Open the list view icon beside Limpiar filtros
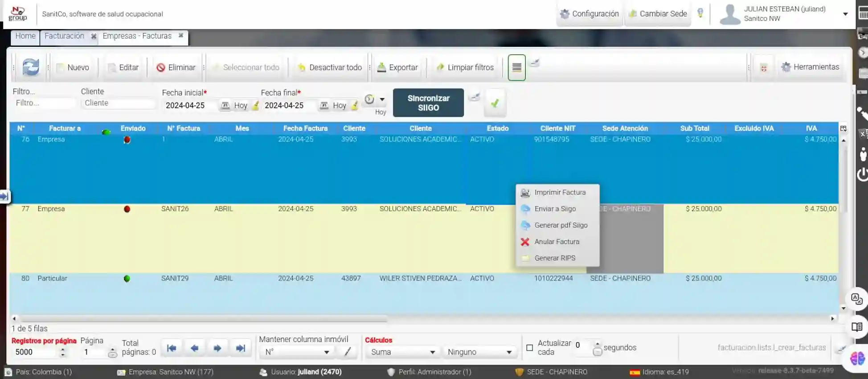The width and height of the screenshot is (868, 379). (x=516, y=67)
